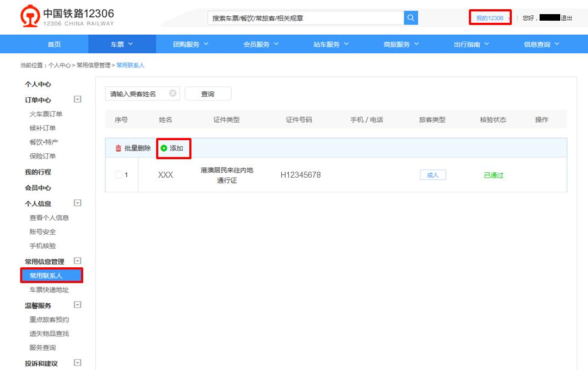Tick the checkbox for passenger row 1

pyautogui.click(x=119, y=175)
